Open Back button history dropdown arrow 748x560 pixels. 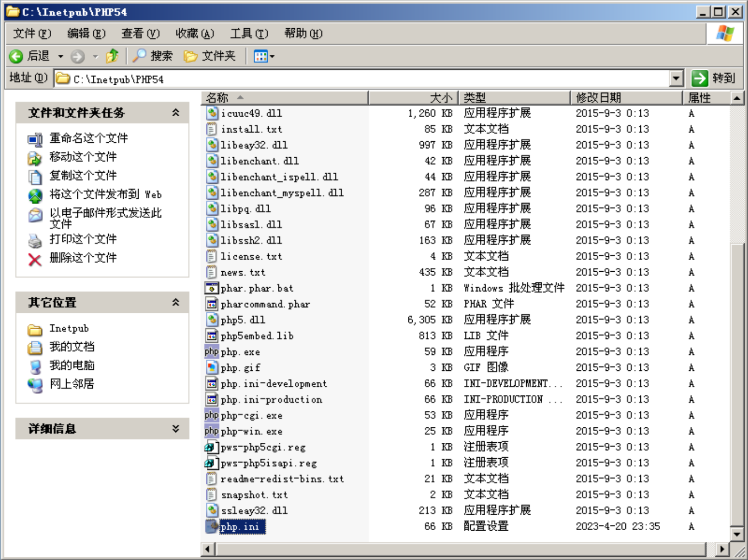point(61,56)
